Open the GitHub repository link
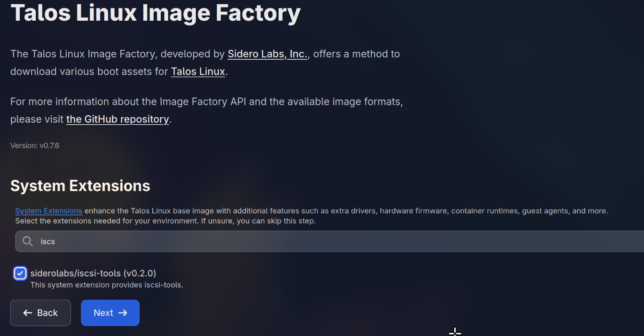 118,119
